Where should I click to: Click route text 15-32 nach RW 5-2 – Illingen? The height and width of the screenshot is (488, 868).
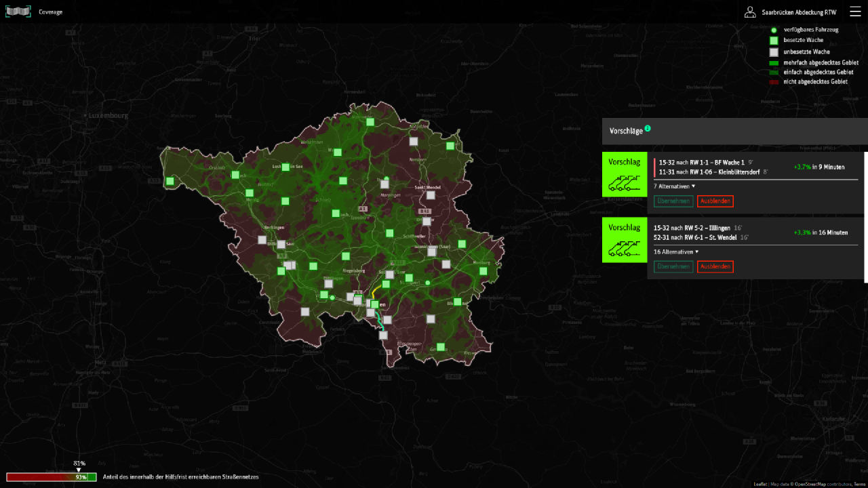tap(692, 228)
